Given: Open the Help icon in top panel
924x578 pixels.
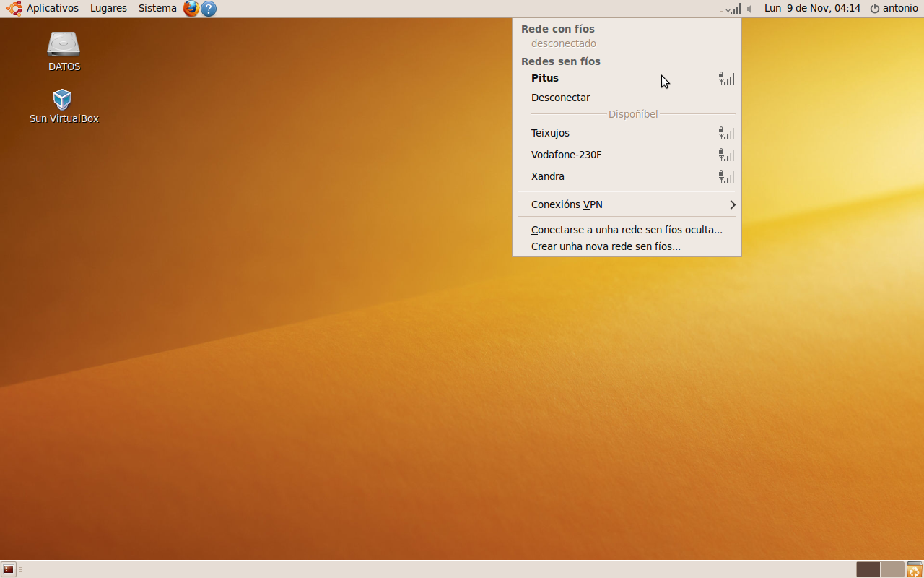Looking at the screenshot, I should (209, 9).
